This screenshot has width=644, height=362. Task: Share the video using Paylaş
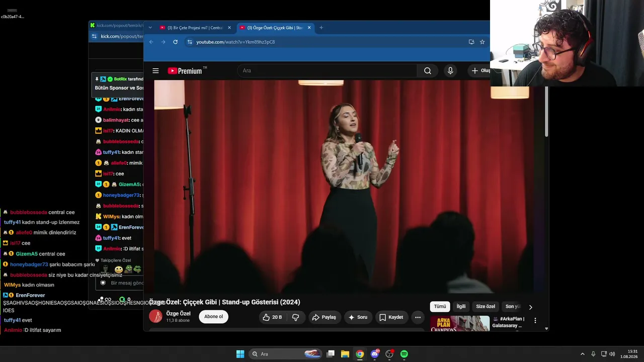tap(324, 317)
